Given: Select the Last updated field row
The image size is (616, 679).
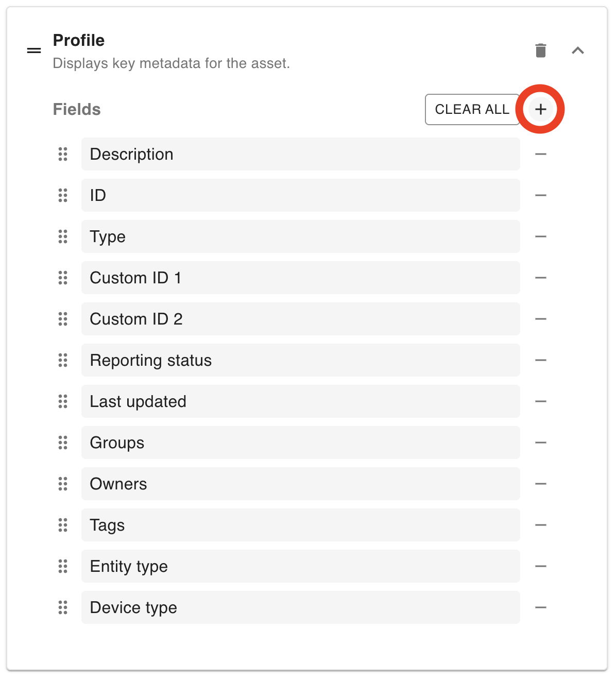Looking at the screenshot, I should (x=300, y=401).
